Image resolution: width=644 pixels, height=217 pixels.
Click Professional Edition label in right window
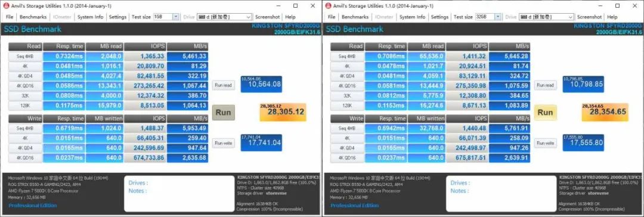[x=355, y=205]
